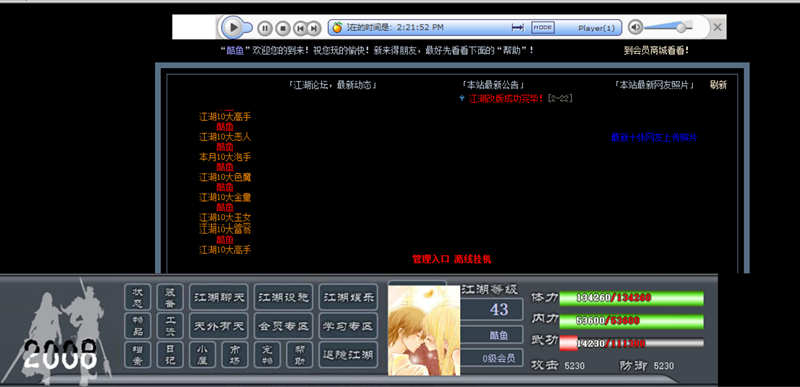
Task: Skip to the previous track
Action: tap(301, 28)
